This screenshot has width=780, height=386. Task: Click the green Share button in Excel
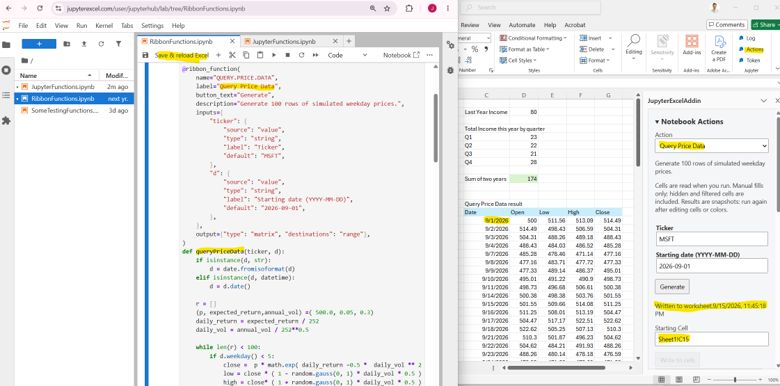(x=765, y=25)
